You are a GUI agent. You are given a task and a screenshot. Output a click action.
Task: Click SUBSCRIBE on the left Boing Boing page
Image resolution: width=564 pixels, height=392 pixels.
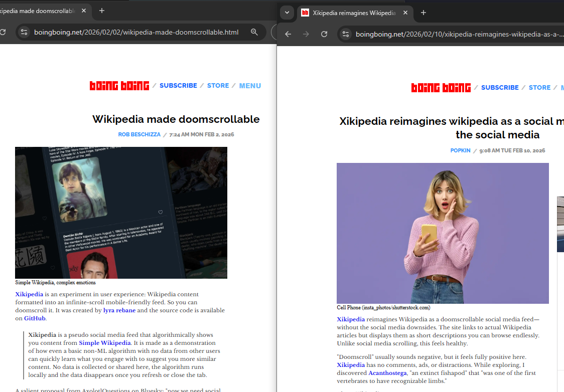(178, 86)
